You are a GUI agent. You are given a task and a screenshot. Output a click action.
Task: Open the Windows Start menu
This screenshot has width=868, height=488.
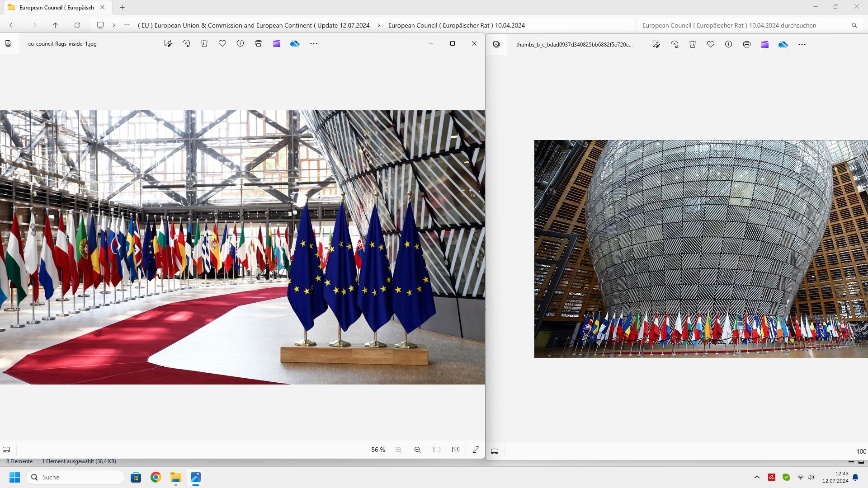(15, 477)
